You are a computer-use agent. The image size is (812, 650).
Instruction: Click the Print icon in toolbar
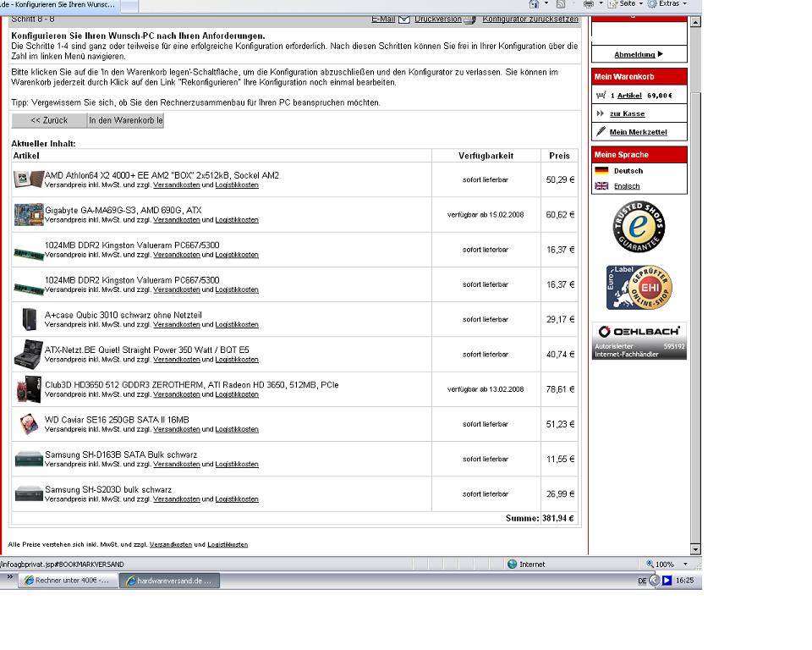[x=589, y=3]
